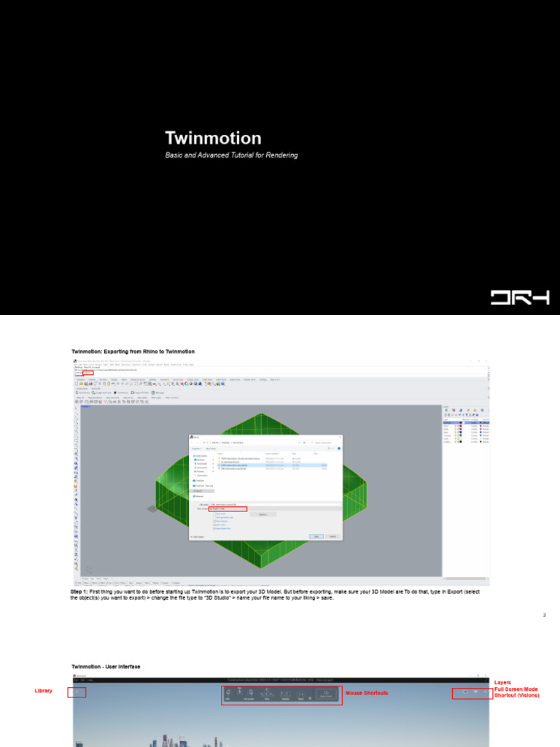Expand the Twinmotion Library panel arrow
Screen dimensions: 560x747
pos(77,692)
